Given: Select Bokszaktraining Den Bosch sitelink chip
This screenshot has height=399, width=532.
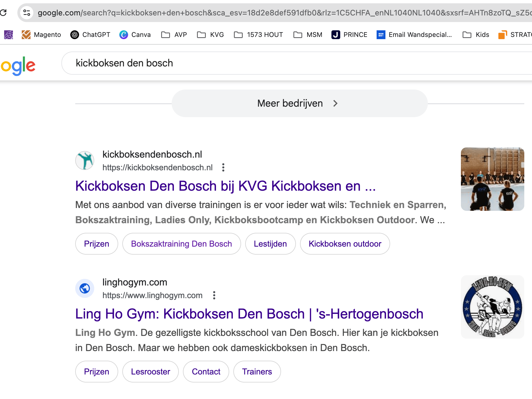Looking at the screenshot, I should coord(181,244).
